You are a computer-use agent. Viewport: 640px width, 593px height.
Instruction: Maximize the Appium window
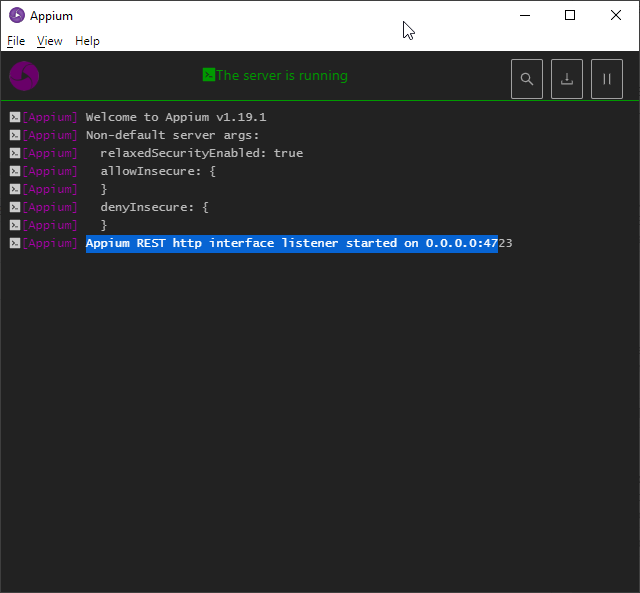click(x=570, y=16)
